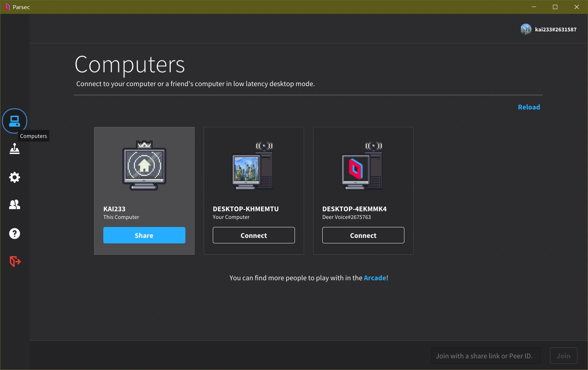Open the Help question mark icon
The width and height of the screenshot is (588, 370).
click(x=15, y=234)
